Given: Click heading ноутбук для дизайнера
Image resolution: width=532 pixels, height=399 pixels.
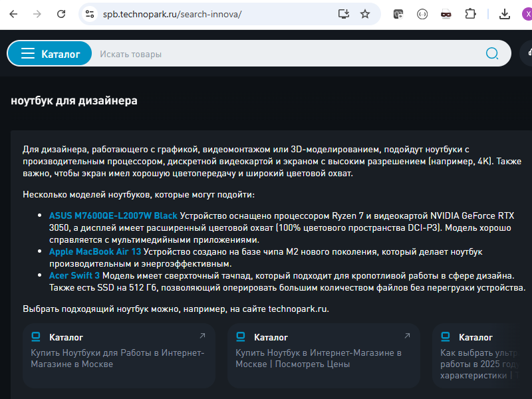Looking at the screenshot, I should tap(74, 101).
